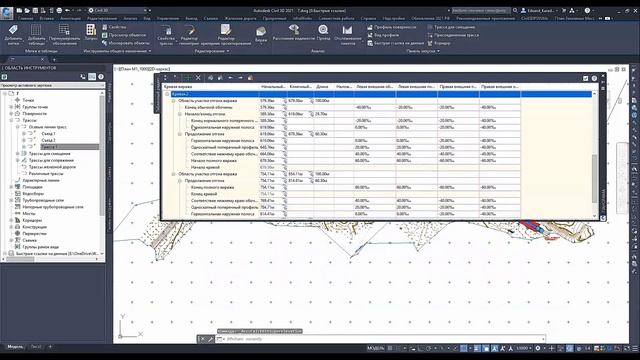Screen dimensions: 640x360
Task: Open the Справка ribbon tab
Action: pos(369,18)
